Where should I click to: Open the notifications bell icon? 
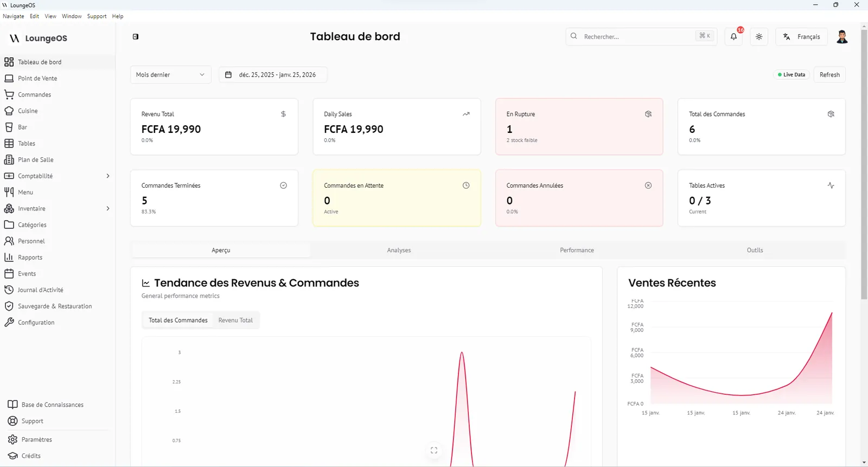pos(733,37)
